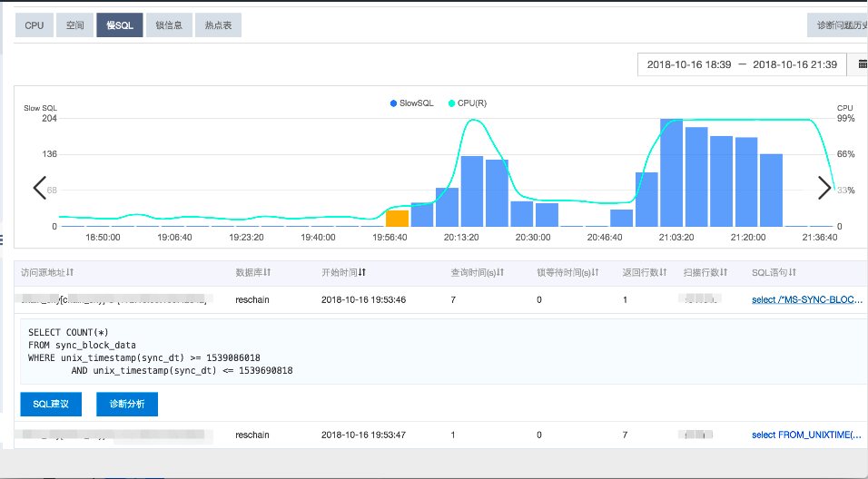Click reschain in the 19:53:47 row
Screen dimensions: 868x479
point(252,435)
